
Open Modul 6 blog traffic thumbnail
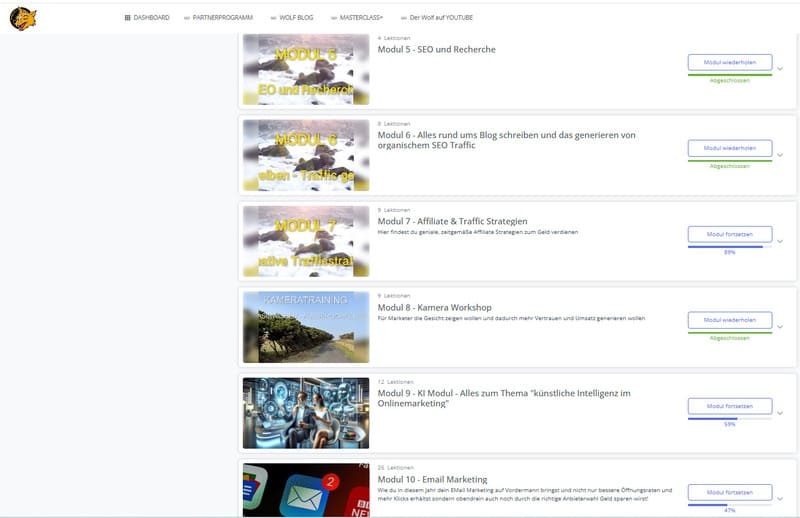[306, 155]
